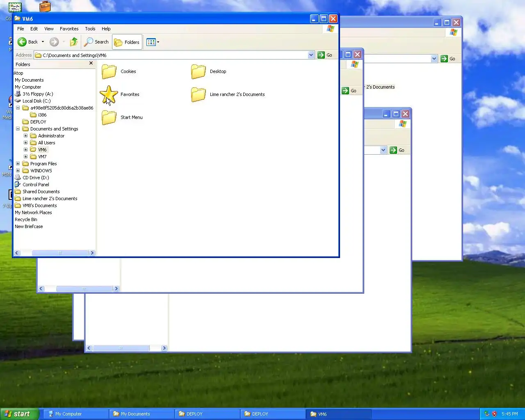This screenshot has height=420, width=525.
Task: Select Recycle Bin in folder tree
Action: pos(26,219)
